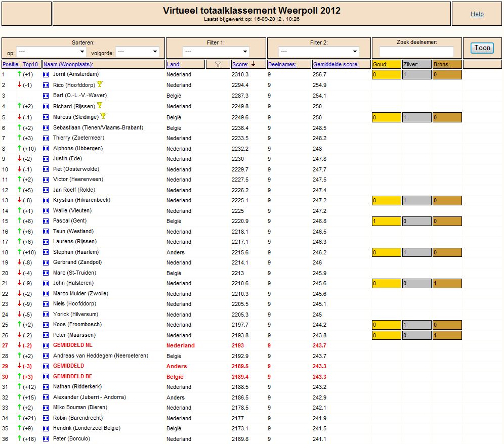This screenshot has width=504, height=444.
Task: Select name Nathan (Ridderkerk)
Action: coord(77,386)
